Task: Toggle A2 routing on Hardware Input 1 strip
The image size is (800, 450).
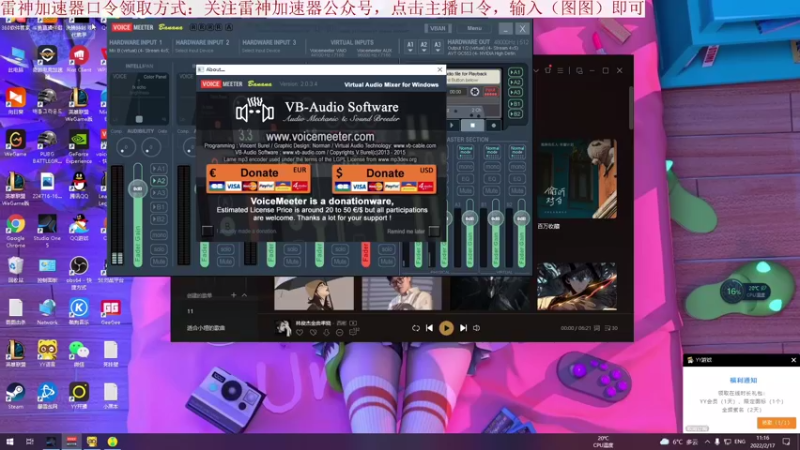Action: [158, 181]
